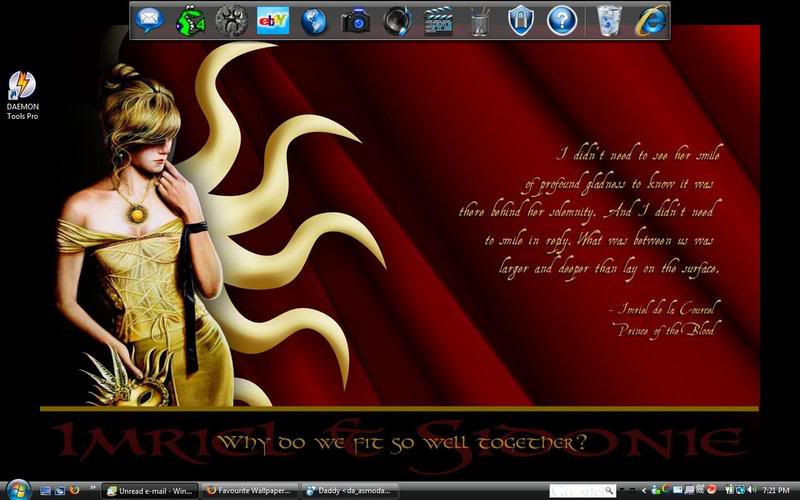
Task: Click Show Desktop in Quick Launch
Action: point(45,491)
